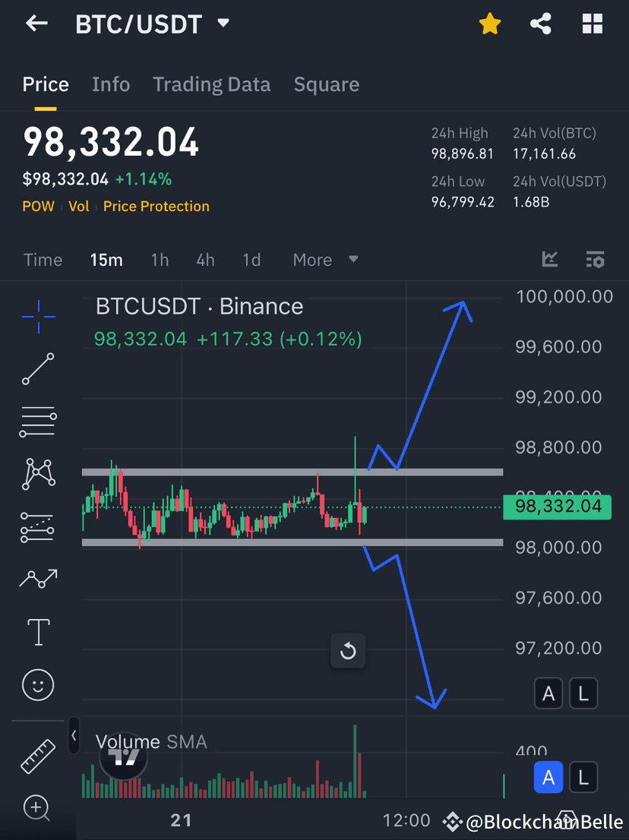
Task: Collapse the drawing toolbar with the left chevron
Action: (73, 736)
